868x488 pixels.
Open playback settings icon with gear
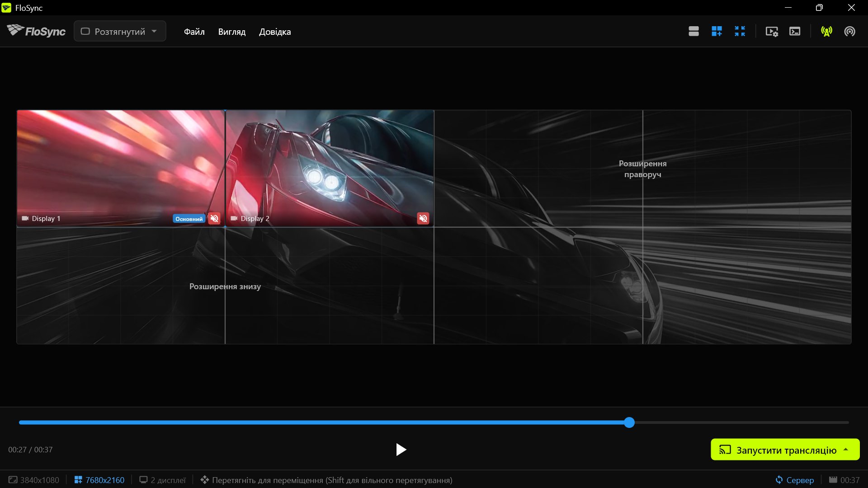[772, 31]
